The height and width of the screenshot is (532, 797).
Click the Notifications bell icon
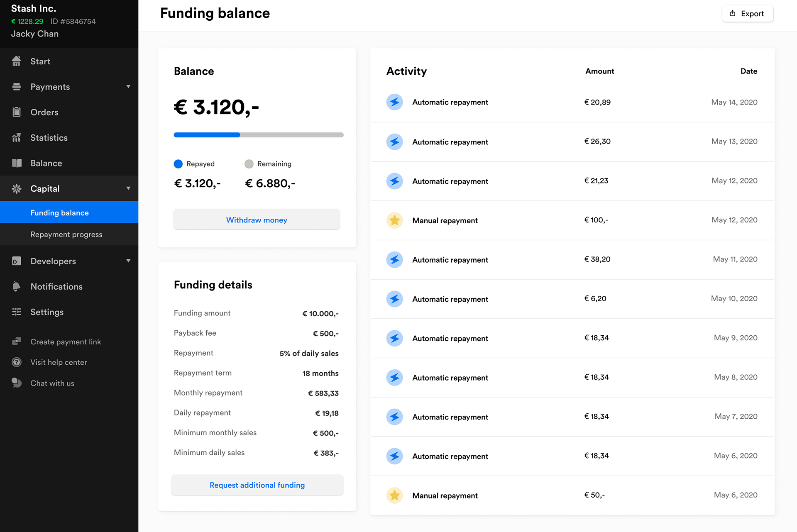17,286
